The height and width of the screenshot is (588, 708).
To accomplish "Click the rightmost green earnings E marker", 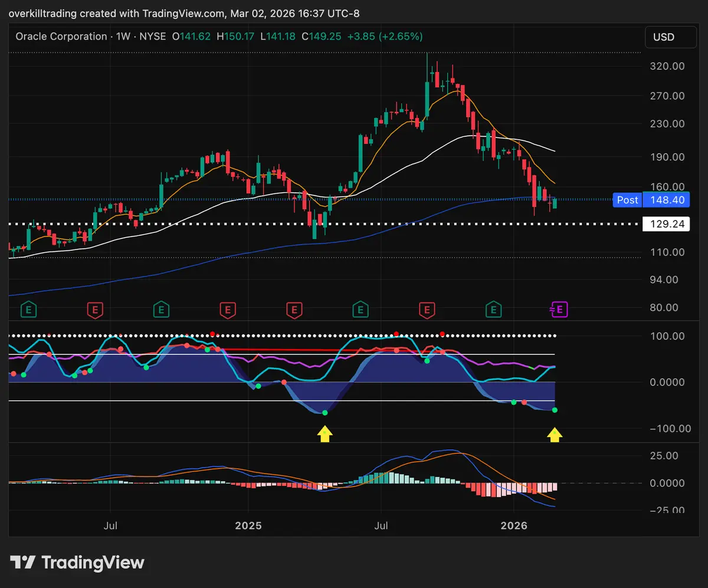I will (493, 308).
